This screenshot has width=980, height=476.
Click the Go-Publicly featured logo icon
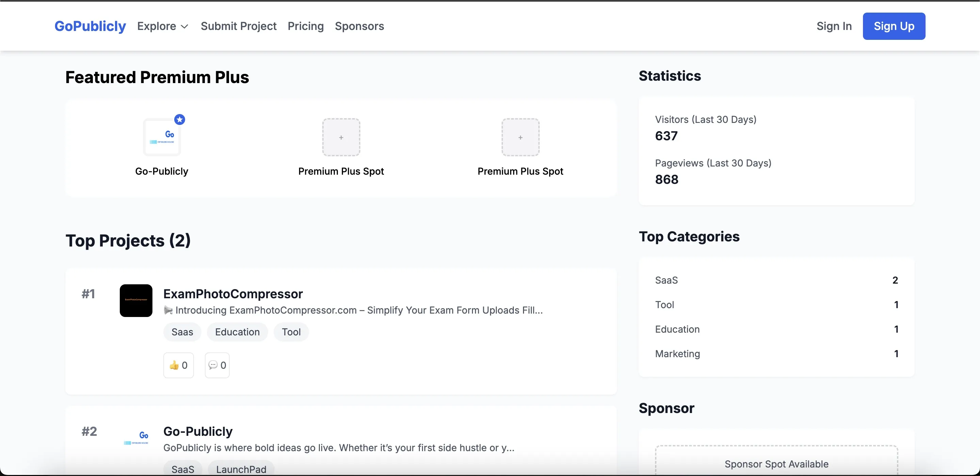(162, 137)
